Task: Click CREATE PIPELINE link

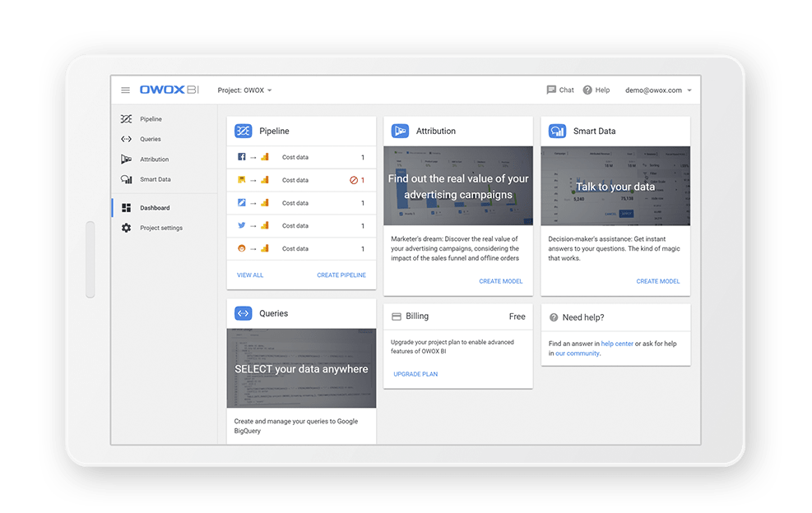Action: [341, 275]
